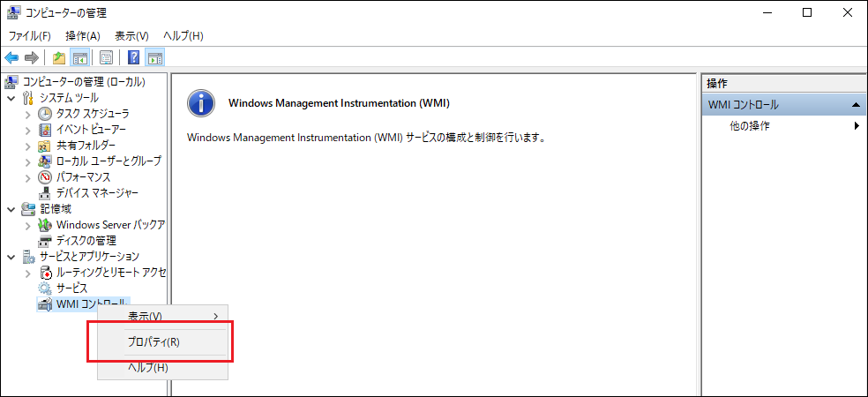Click 他の操作 in the actions pane

pyautogui.click(x=750, y=126)
